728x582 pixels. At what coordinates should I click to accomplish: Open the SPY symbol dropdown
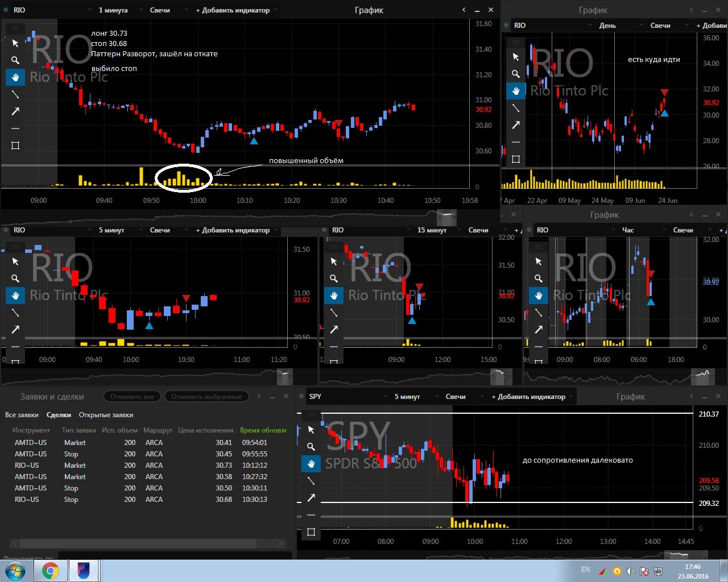click(x=349, y=397)
